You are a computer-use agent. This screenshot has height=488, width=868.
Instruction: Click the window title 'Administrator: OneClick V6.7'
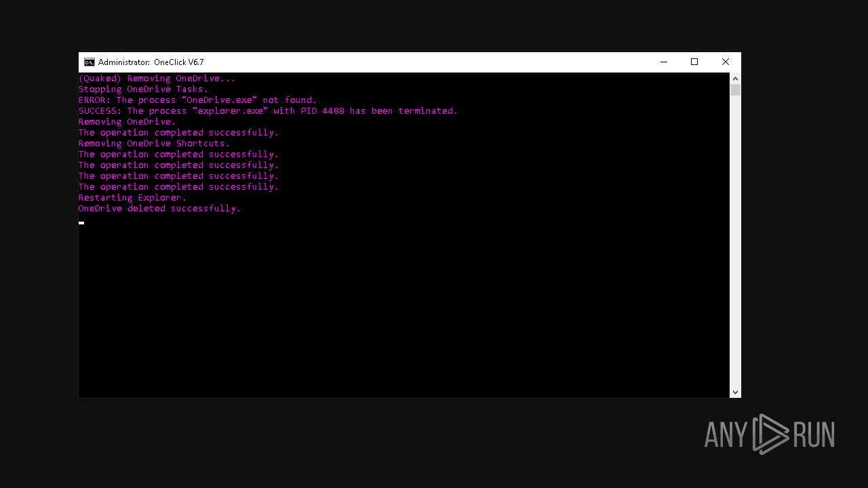pyautogui.click(x=151, y=62)
